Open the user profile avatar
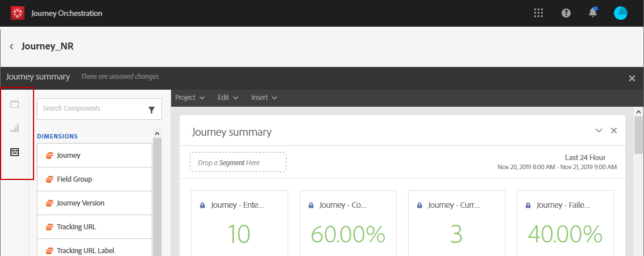This screenshot has height=256, width=644. pos(621,13)
